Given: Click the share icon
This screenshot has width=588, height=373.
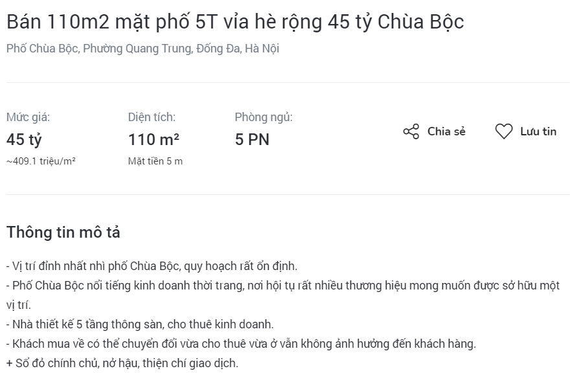Looking at the screenshot, I should coord(411,132).
